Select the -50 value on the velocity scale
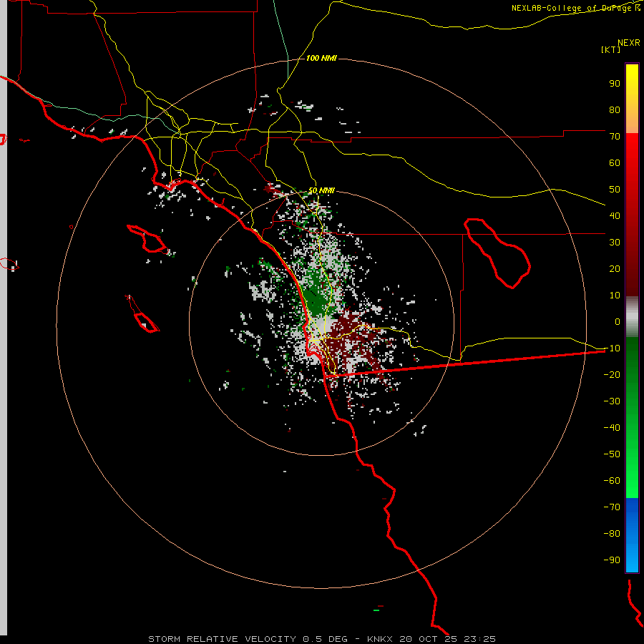Viewport: 644px width, 644px height. [612, 454]
